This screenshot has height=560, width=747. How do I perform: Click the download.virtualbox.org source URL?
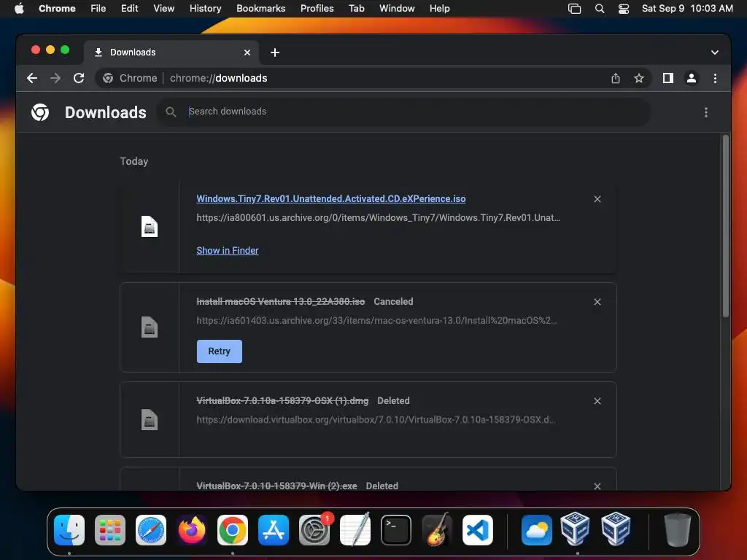376,419
